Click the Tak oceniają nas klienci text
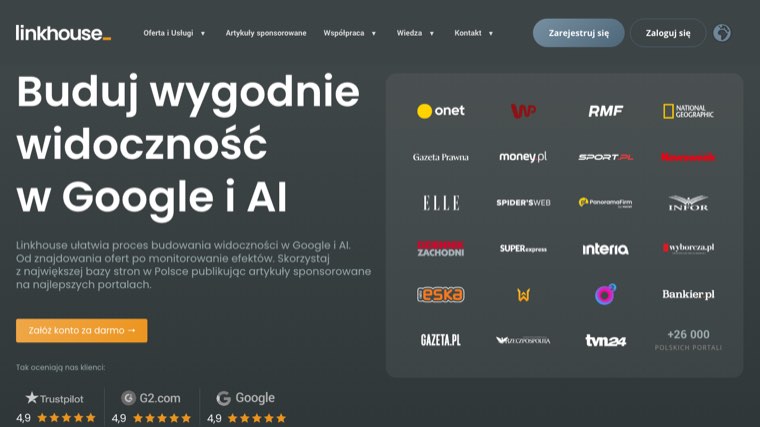 pos(61,367)
